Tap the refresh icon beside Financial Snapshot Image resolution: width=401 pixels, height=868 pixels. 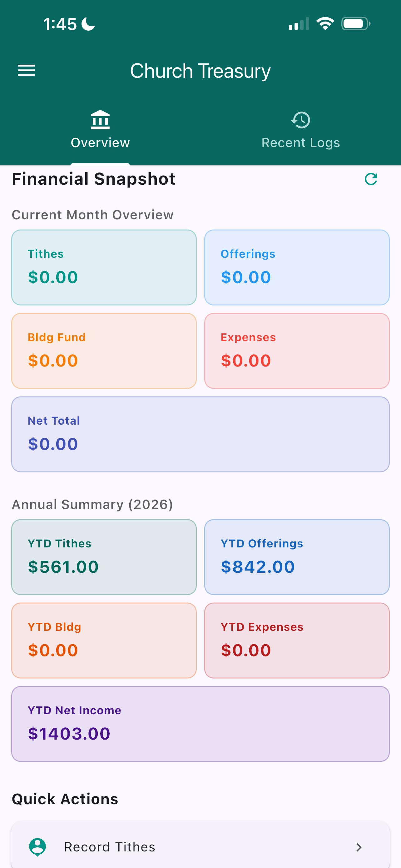(x=371, y=179)
